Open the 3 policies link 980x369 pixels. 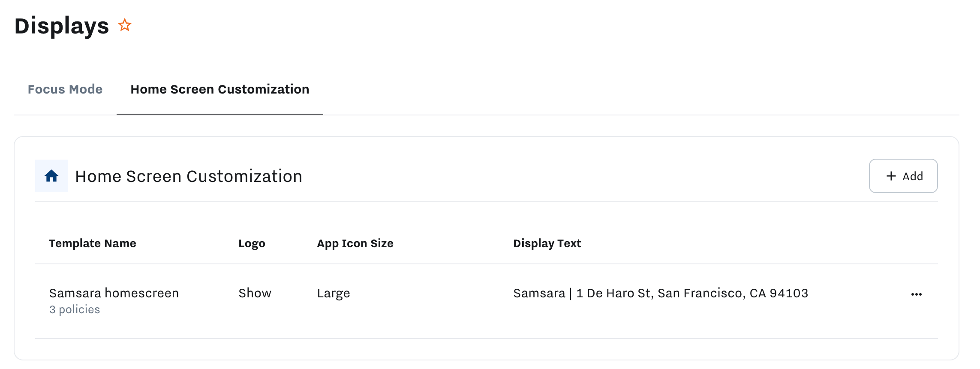pyautogui.click(x=75, y=309)
